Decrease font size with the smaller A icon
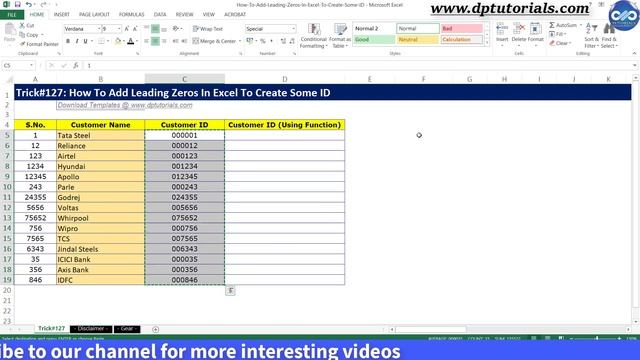 (135, 29)
